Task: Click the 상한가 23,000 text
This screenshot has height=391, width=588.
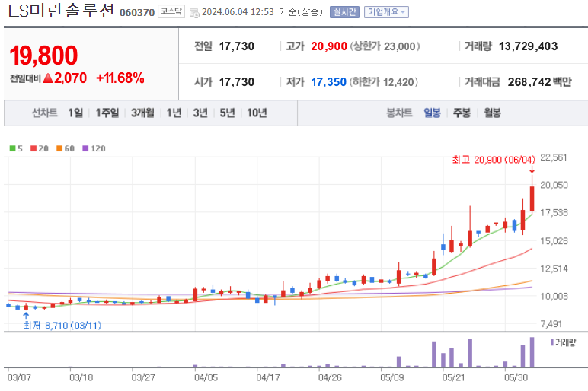Action: (385, 46)
